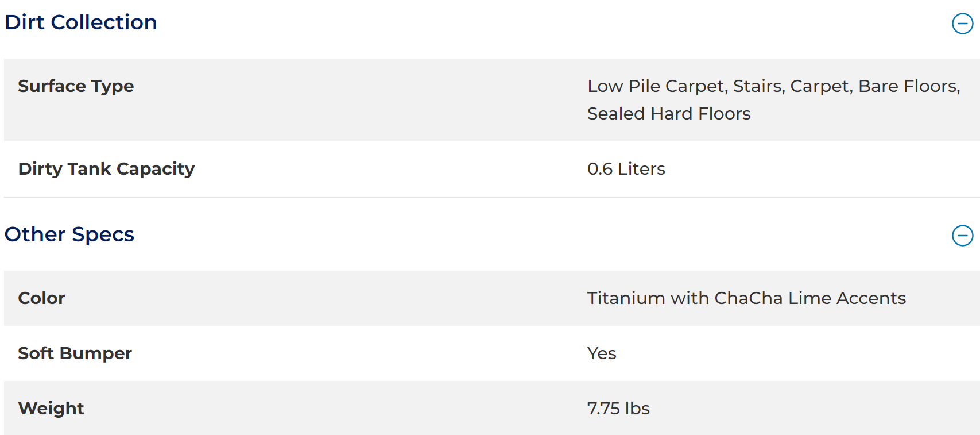Select the Soft Bumper label
The image size is (980, 435).
point(75,353)
